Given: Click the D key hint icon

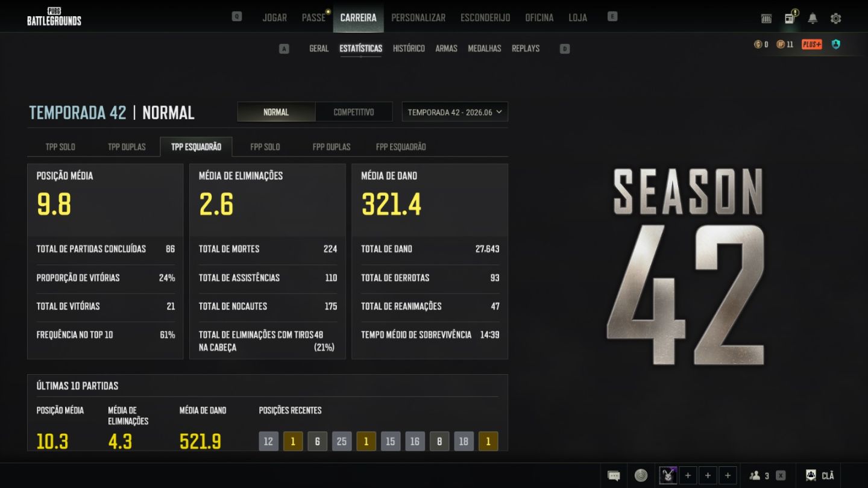Looking at the screenshot, I should coord(565,49).
